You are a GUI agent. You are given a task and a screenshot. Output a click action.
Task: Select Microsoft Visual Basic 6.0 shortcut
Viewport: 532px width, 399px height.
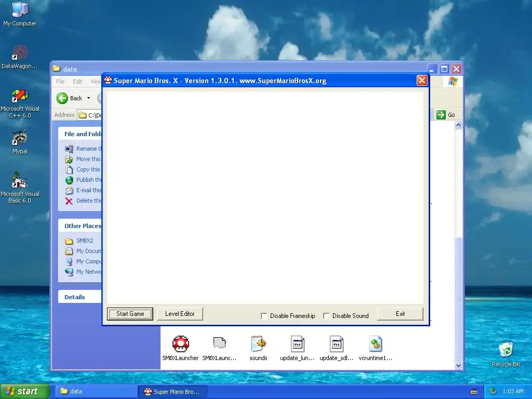click(x=20, y=188)
